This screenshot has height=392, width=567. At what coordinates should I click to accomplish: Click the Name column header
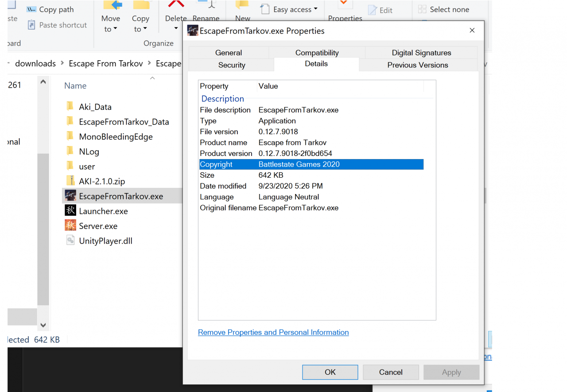(75, 85)
